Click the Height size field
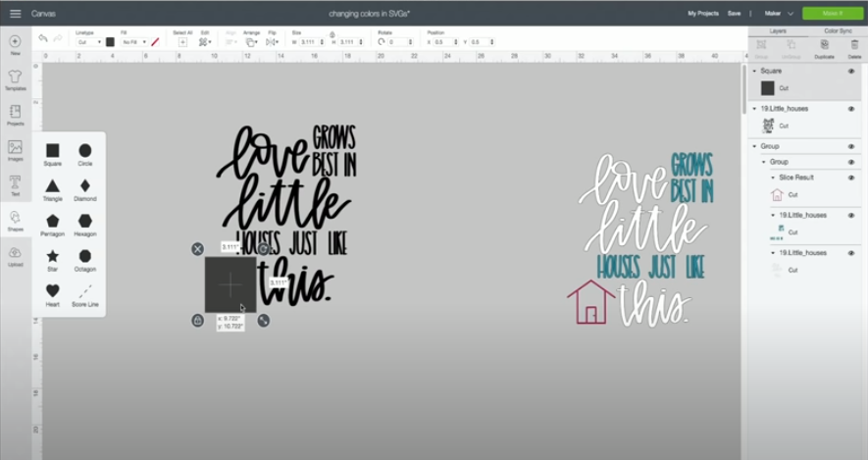This screenshot has width=868, height=460. (x=351, y=42)
